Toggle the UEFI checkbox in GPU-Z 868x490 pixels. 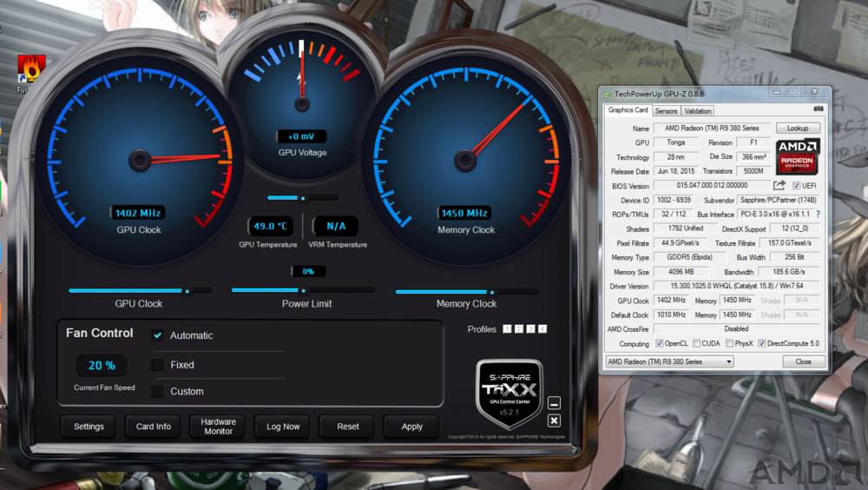pos(796,186)
